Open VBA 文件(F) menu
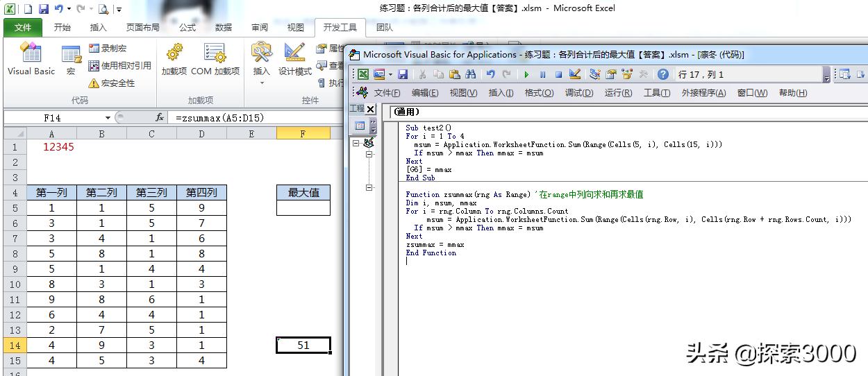 [387, 93]
